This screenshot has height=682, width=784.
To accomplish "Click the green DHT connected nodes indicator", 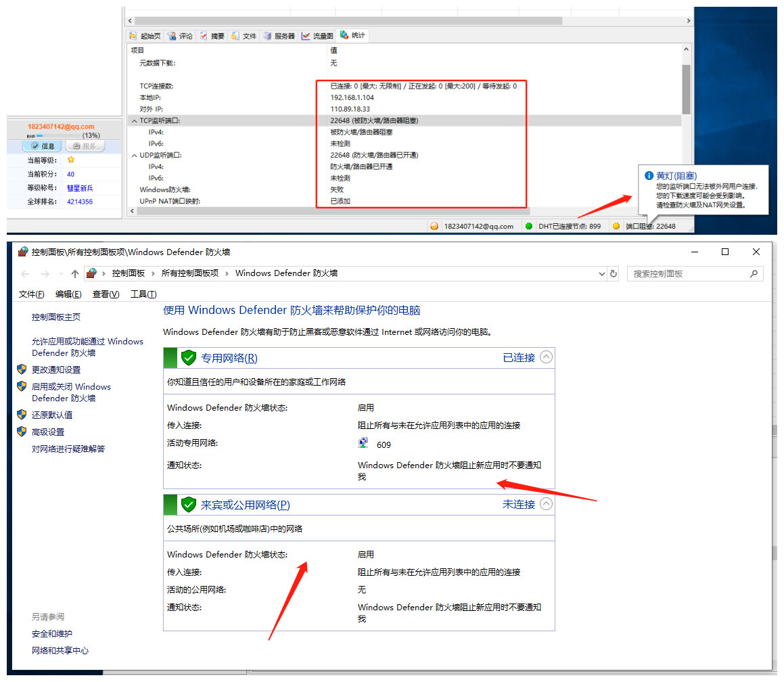I will pos(529,227).
